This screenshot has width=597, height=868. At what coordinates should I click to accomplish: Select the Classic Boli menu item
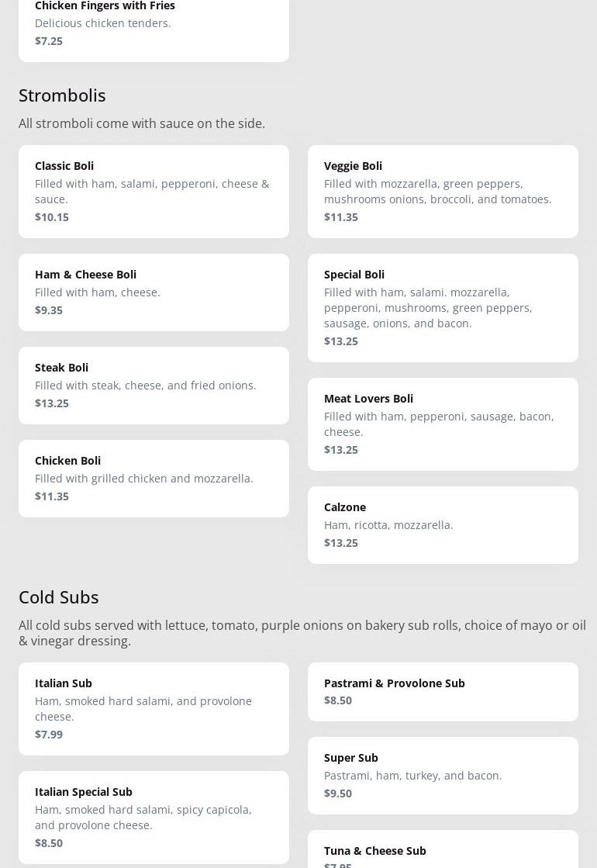pos(154,191)
